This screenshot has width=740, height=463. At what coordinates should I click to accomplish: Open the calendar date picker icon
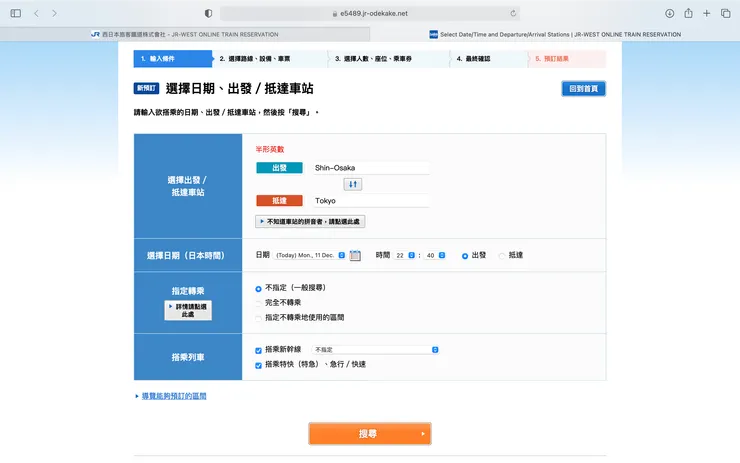pyautogui.click(x=355, y=255)
